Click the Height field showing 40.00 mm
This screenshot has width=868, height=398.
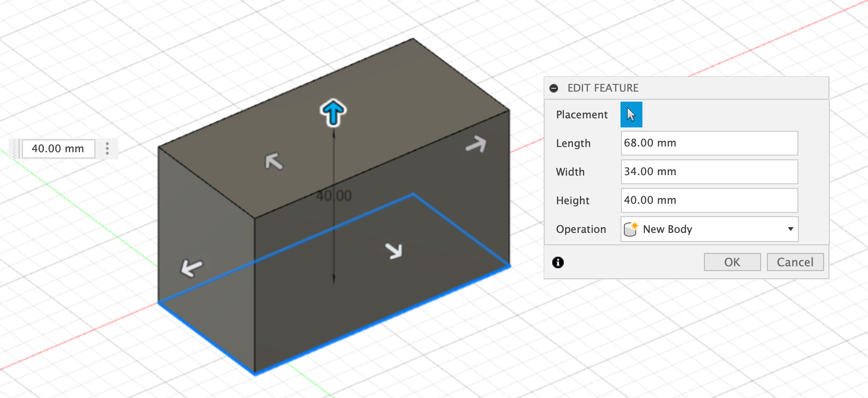(x=709, y=200)
